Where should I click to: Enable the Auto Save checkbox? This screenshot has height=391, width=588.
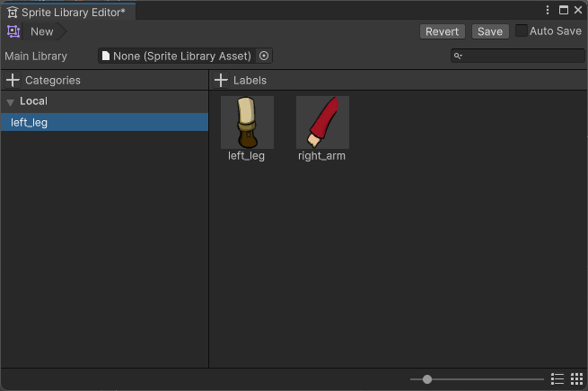point(522,31)
